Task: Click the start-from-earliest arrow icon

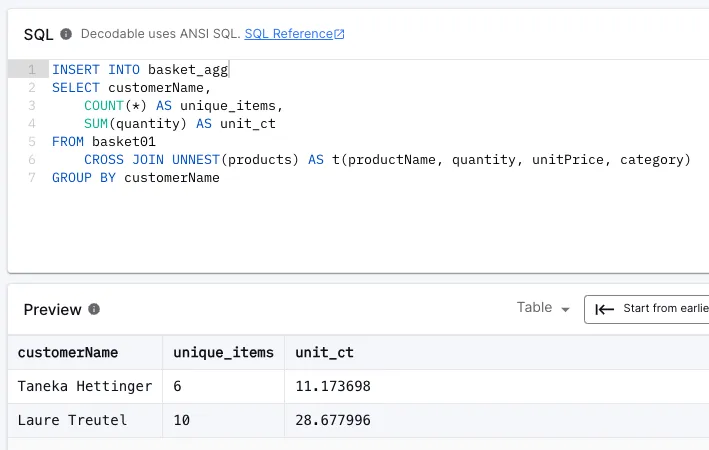Action: [605, 309]
